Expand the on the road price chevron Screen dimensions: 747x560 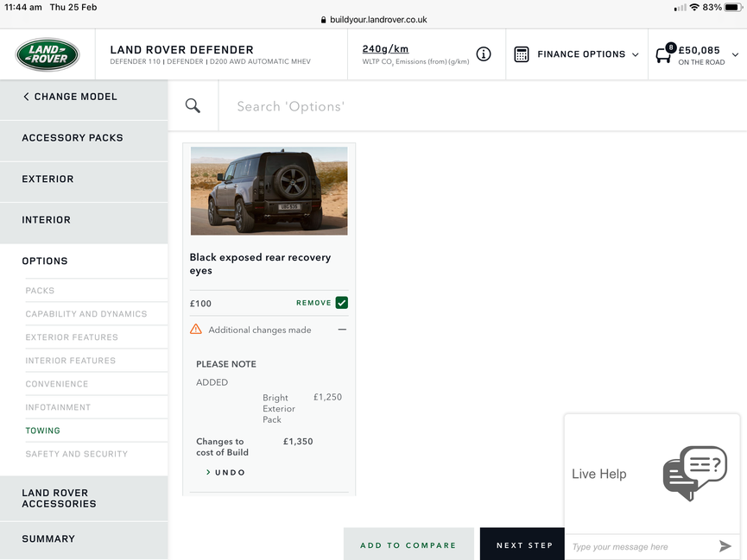point(735,54)
